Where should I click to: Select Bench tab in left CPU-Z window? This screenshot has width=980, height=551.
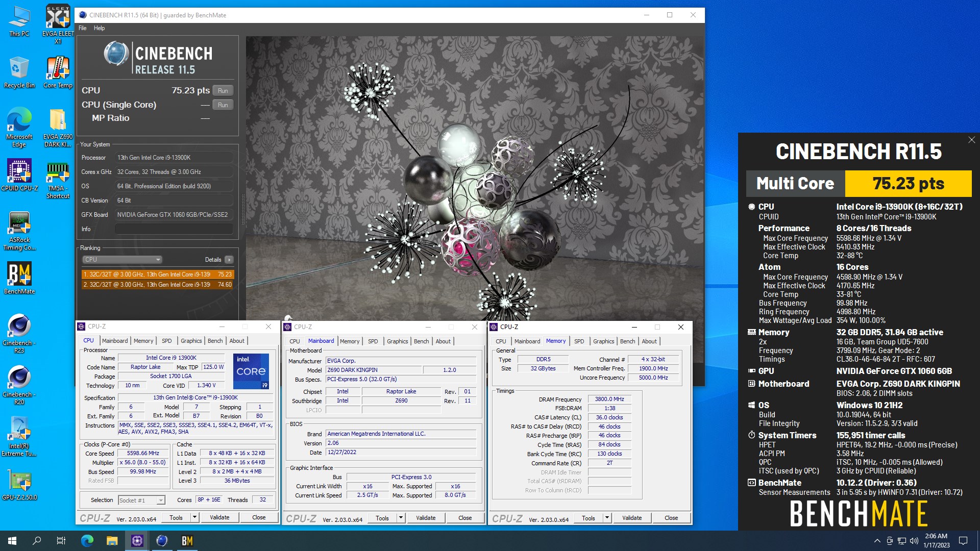215,341
